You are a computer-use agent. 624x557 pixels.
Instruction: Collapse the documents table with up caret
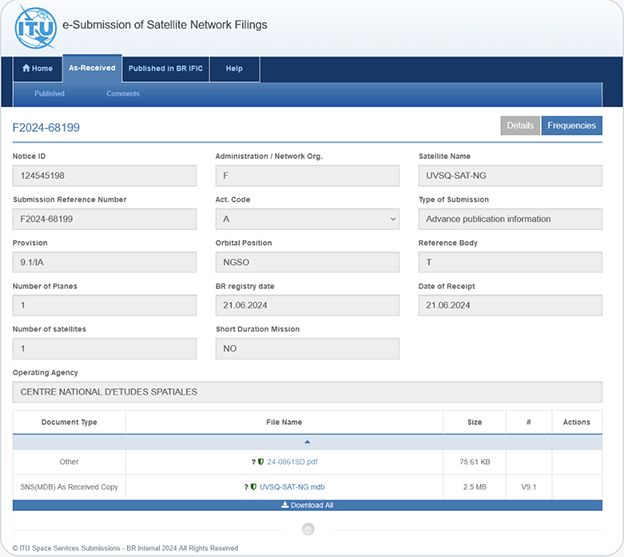(x=307, y=442)
